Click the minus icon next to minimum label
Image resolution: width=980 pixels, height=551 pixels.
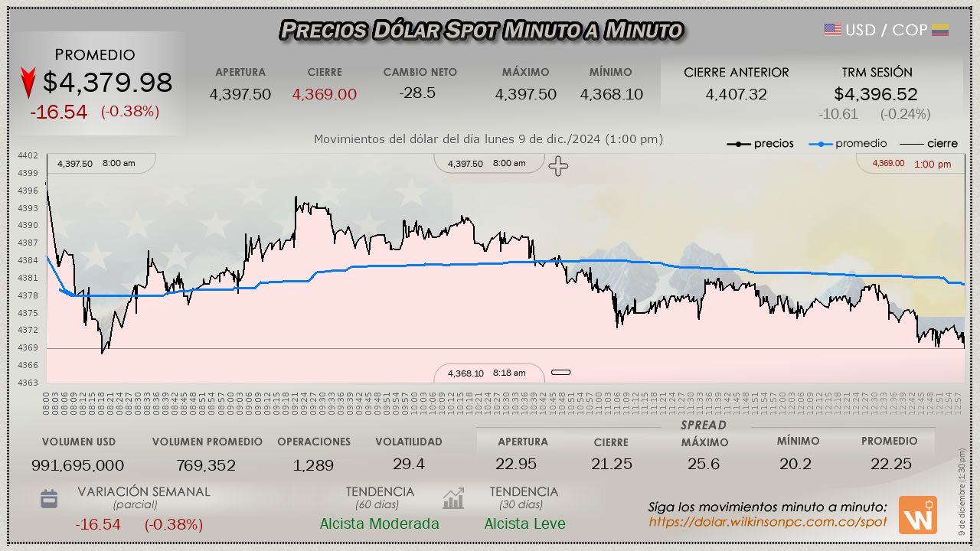(561, 373)
